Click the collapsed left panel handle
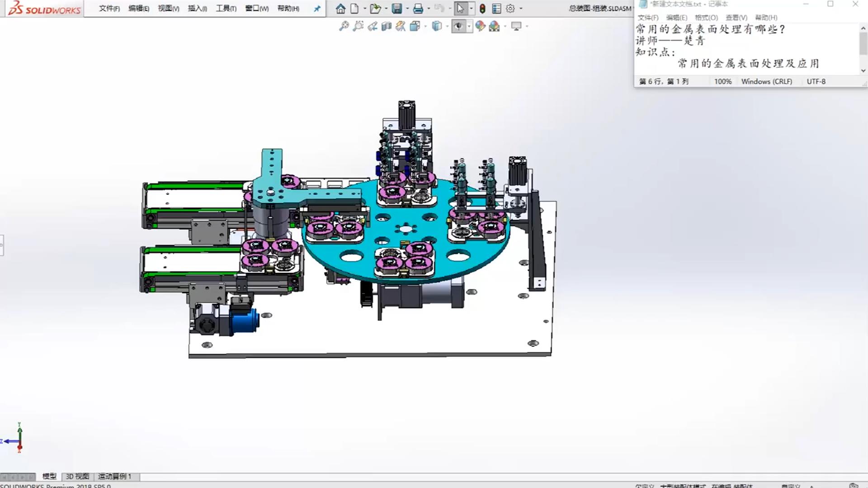 (2, 245)
